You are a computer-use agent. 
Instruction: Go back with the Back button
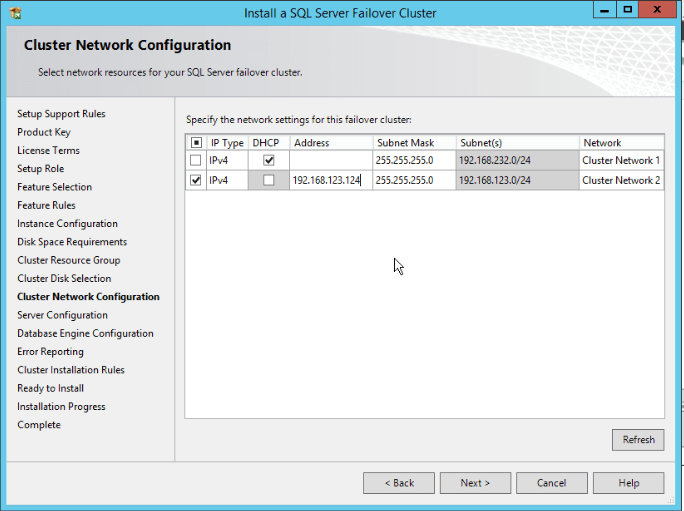click(398, 483)
